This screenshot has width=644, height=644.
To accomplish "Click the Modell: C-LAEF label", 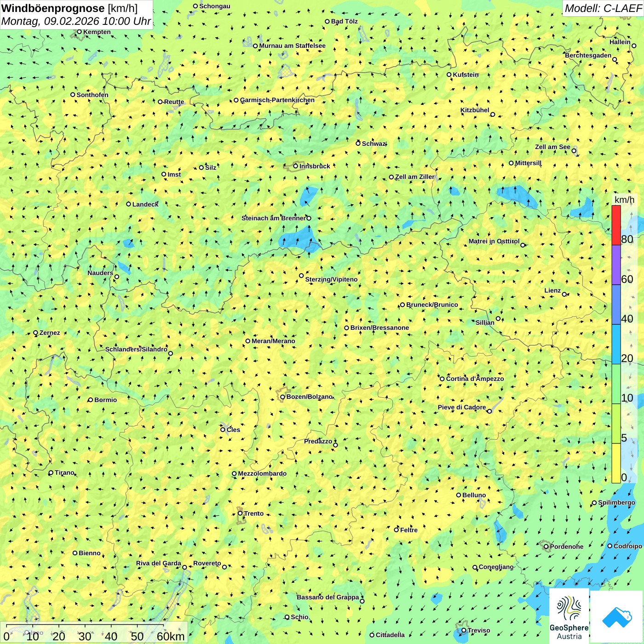I will tap(603, 8).
